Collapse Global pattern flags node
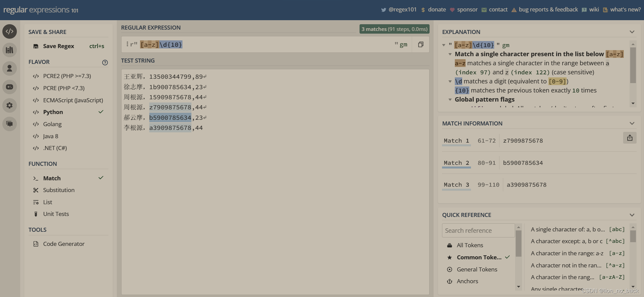This screenshot has width=644, height=297. (x=450, y=100)
